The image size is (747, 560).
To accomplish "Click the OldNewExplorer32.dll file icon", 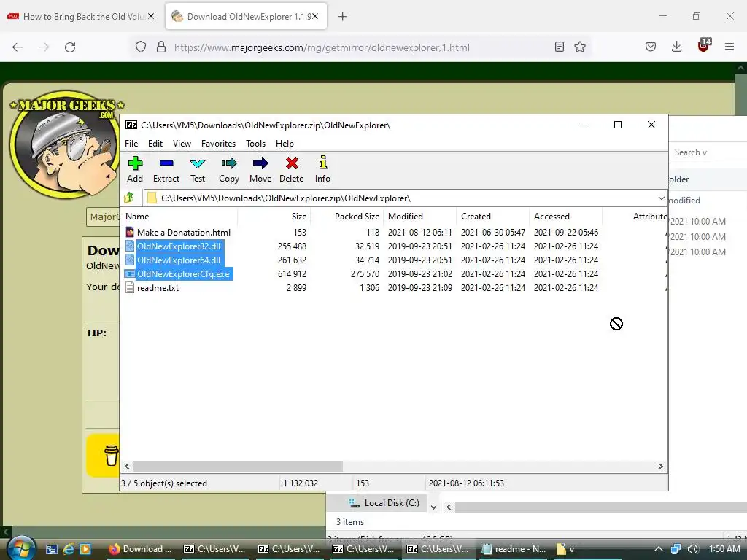I will click(x=130, y=246).
